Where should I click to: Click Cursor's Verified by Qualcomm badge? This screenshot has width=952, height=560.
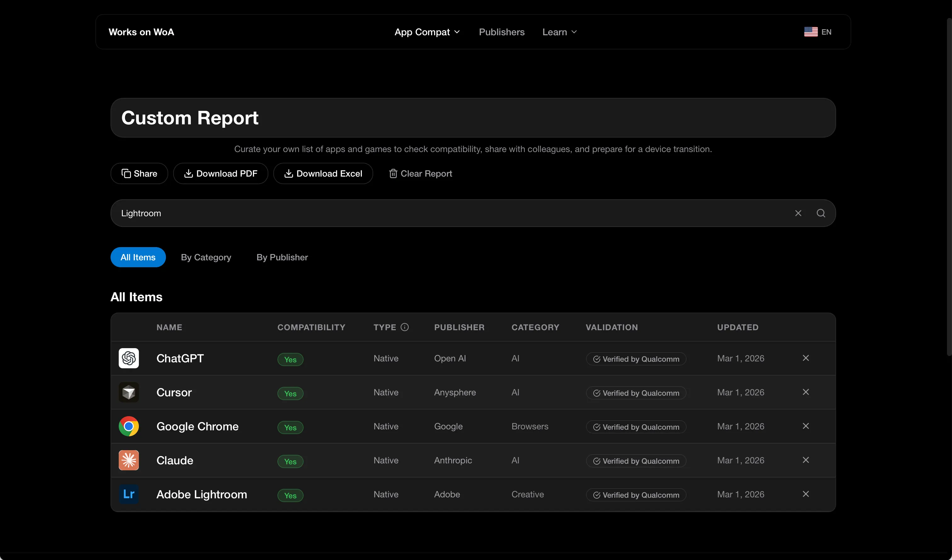tap(636, 393)
